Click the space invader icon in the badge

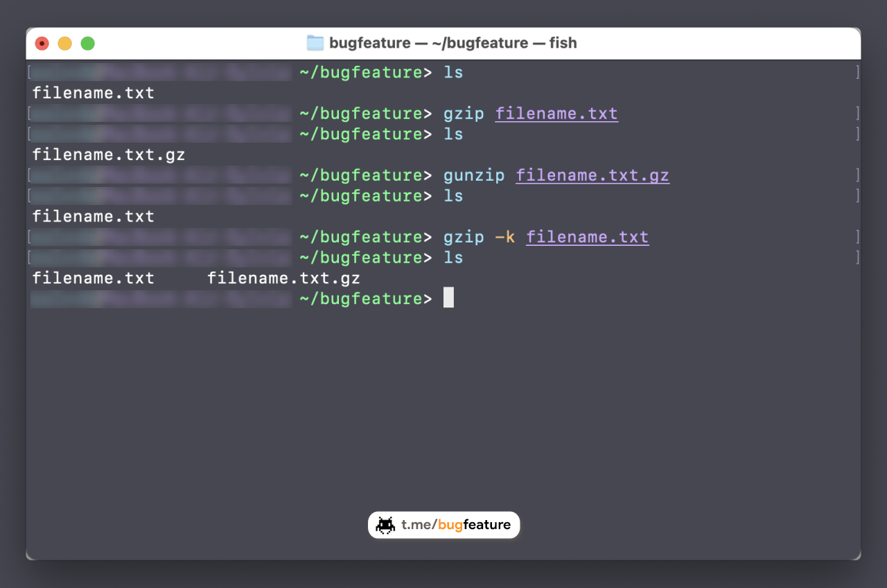[x=385, y=525]
